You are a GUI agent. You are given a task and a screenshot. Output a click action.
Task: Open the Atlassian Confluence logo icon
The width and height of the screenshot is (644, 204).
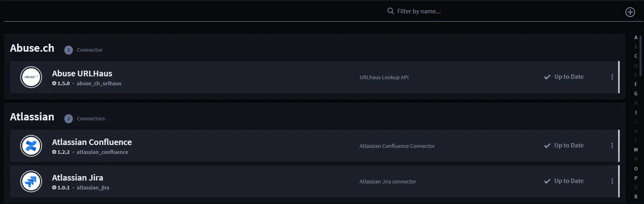31,146
